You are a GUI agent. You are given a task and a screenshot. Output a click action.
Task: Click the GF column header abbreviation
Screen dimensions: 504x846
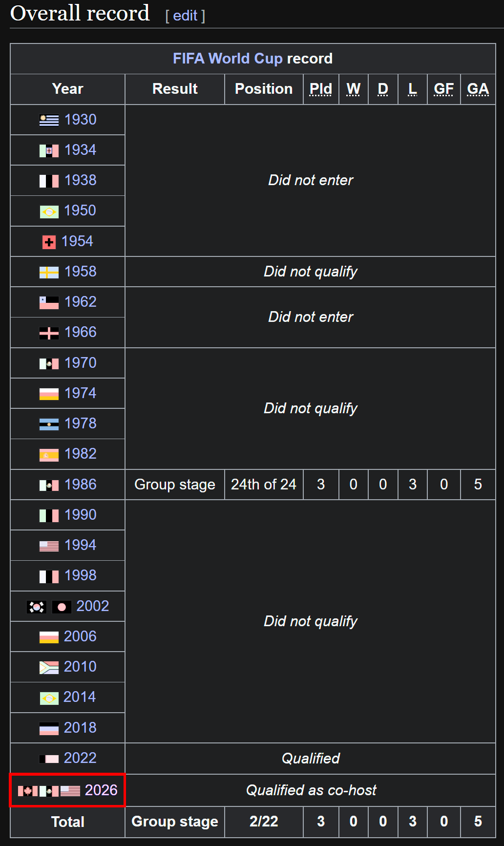443,89
